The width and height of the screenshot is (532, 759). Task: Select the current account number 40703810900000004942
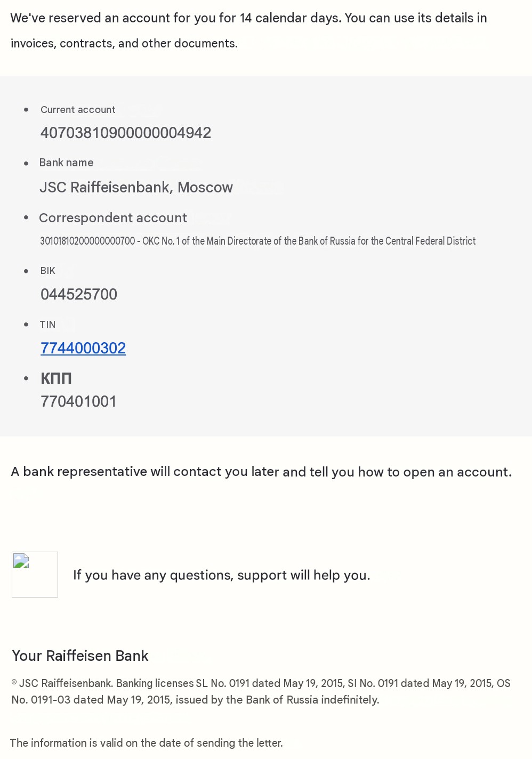(x=126, y=133)
